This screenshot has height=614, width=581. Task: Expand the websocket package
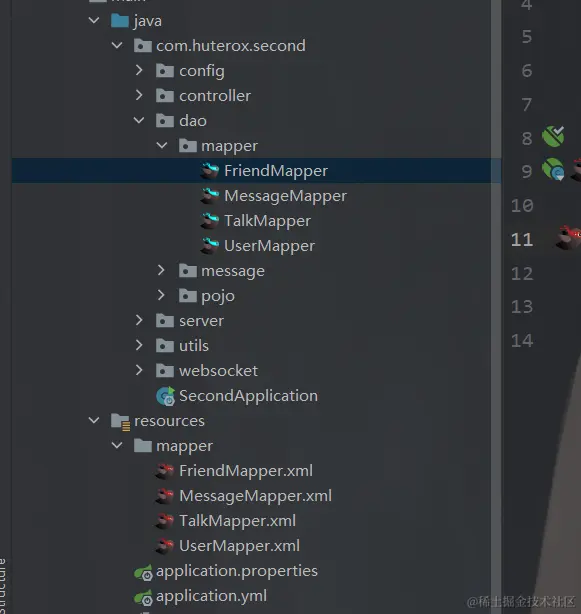[139, 370]
